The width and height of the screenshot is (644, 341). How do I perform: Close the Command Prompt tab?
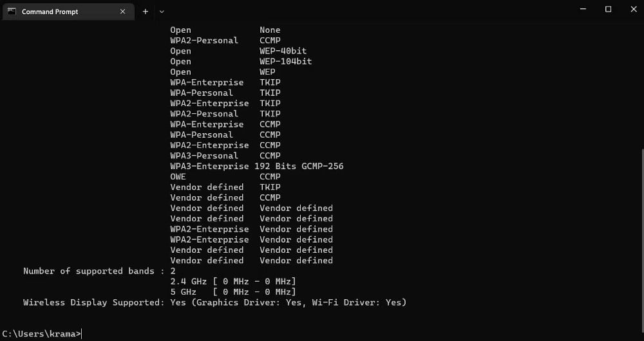pos(122,12)
